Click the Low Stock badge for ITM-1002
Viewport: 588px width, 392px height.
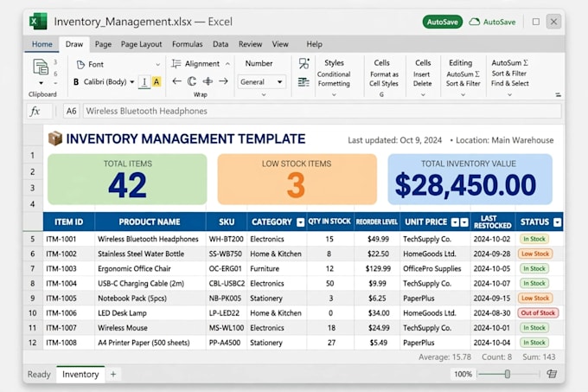pos(535,254)
